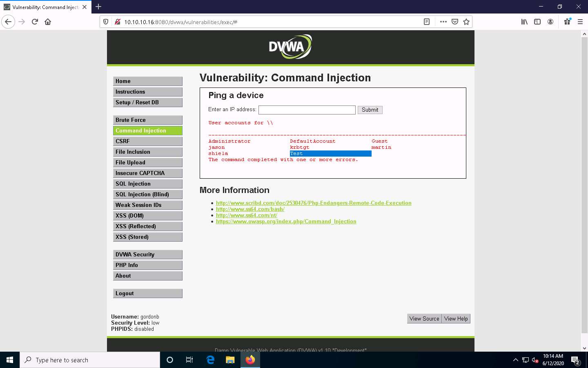Expand hidden icons in the system tray
The image size is (588, 368).
(x=516, y=360)
